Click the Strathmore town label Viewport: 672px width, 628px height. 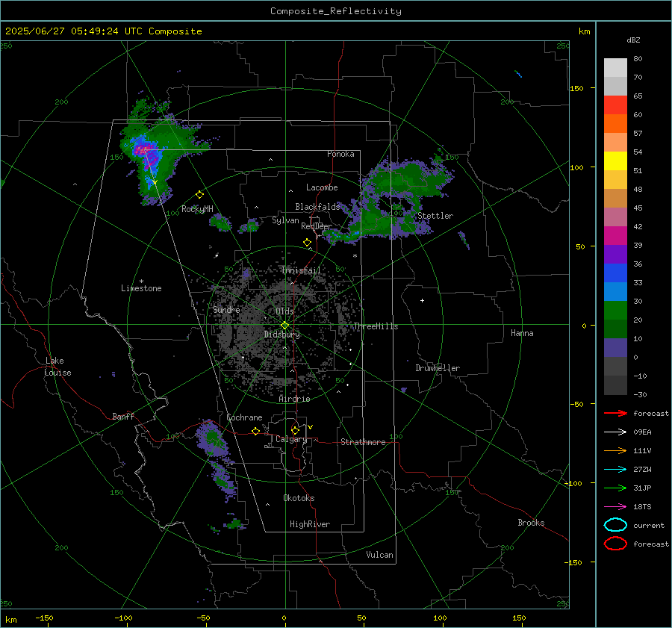[x=363, y=442]
